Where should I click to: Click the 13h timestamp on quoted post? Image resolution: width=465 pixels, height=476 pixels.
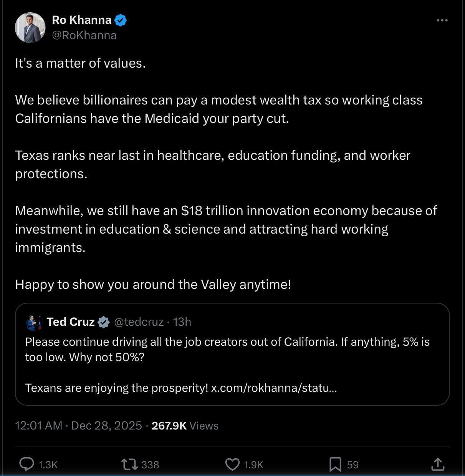tap(182, 322)
